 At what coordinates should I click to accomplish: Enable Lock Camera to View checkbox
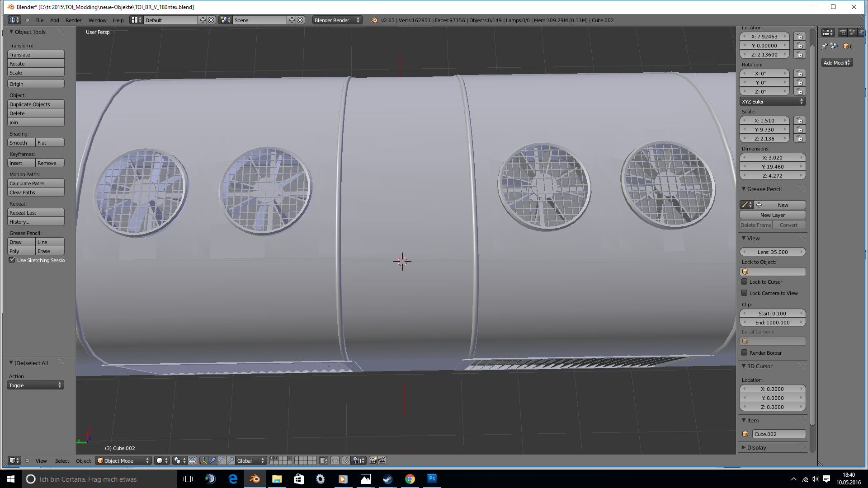coord(744,293)
